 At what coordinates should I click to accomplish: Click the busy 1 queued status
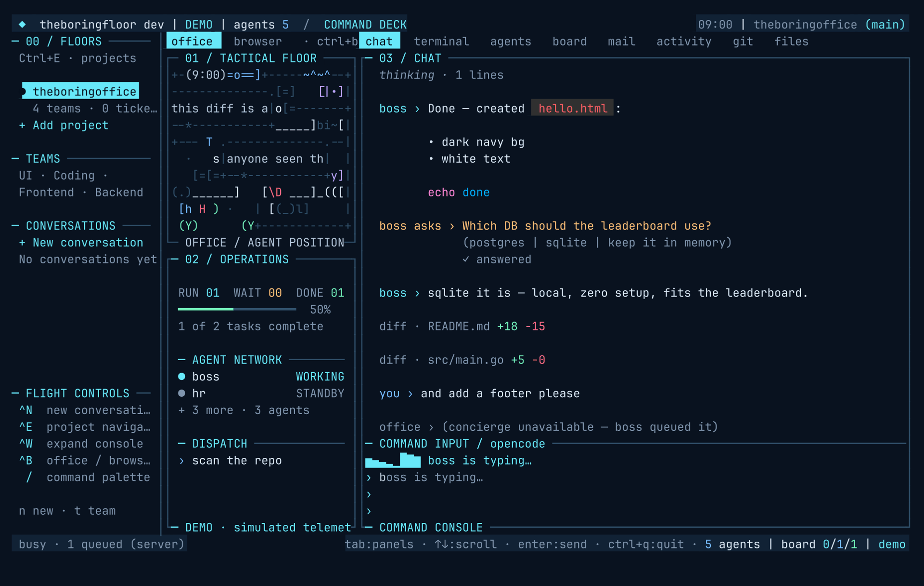102,544
